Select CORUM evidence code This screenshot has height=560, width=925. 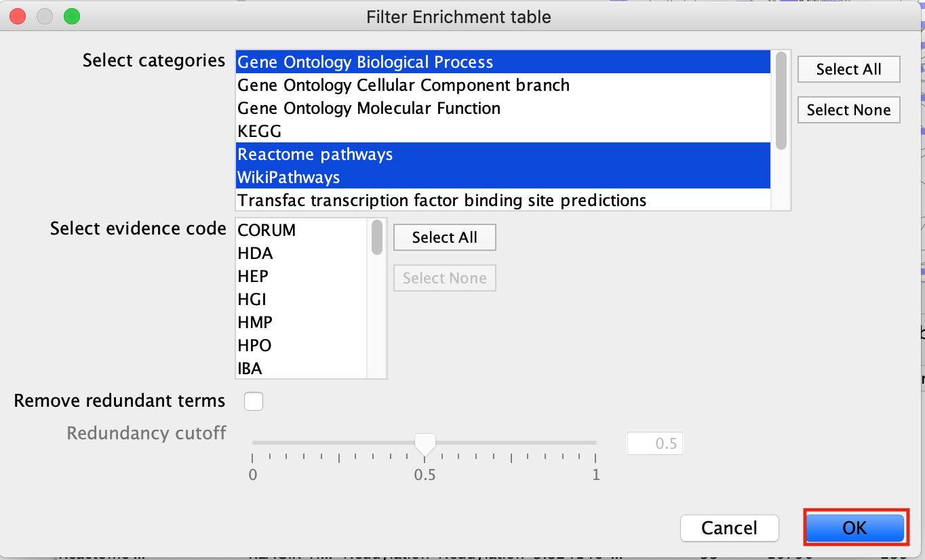click(267, 231)
